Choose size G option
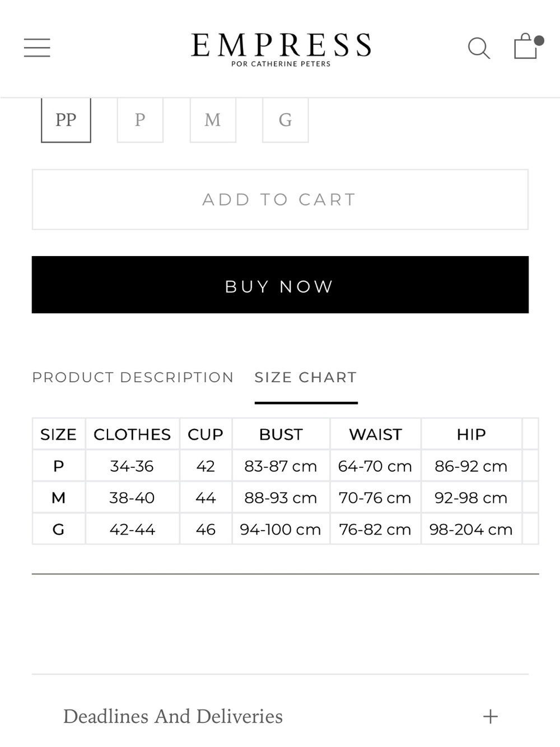560x747 pixels. point(286,120)
